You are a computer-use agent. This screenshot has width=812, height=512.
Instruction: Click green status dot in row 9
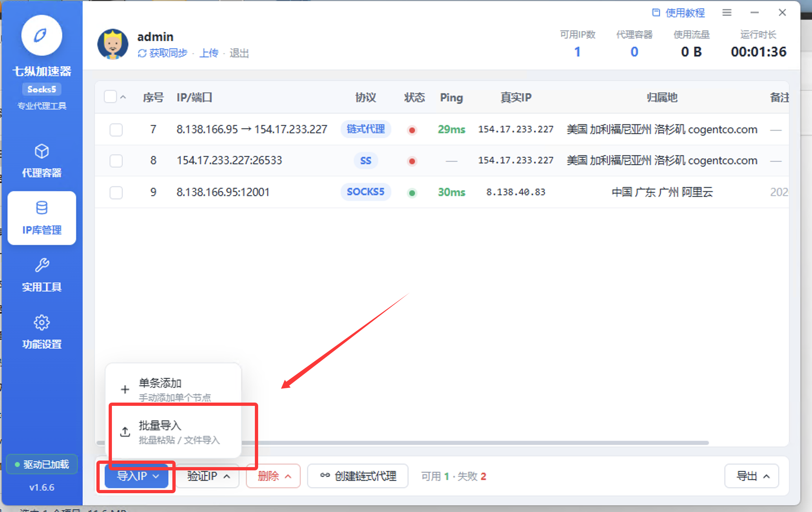click(412, 193)
